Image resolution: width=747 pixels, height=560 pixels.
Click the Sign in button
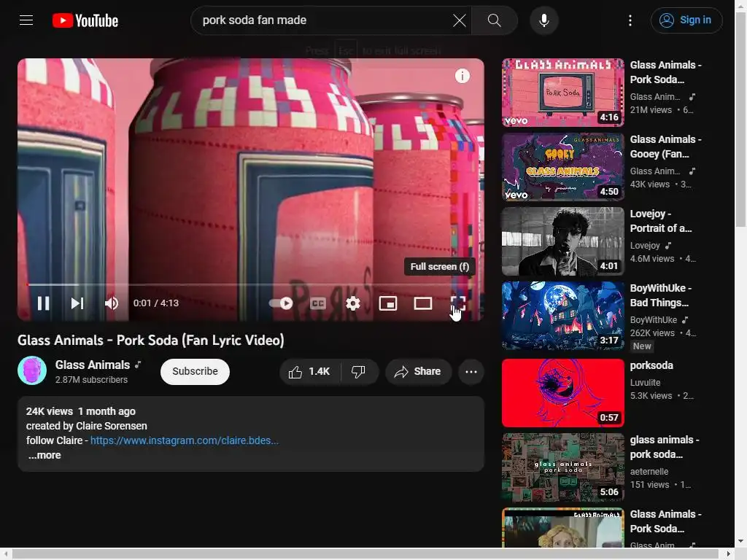686,20
